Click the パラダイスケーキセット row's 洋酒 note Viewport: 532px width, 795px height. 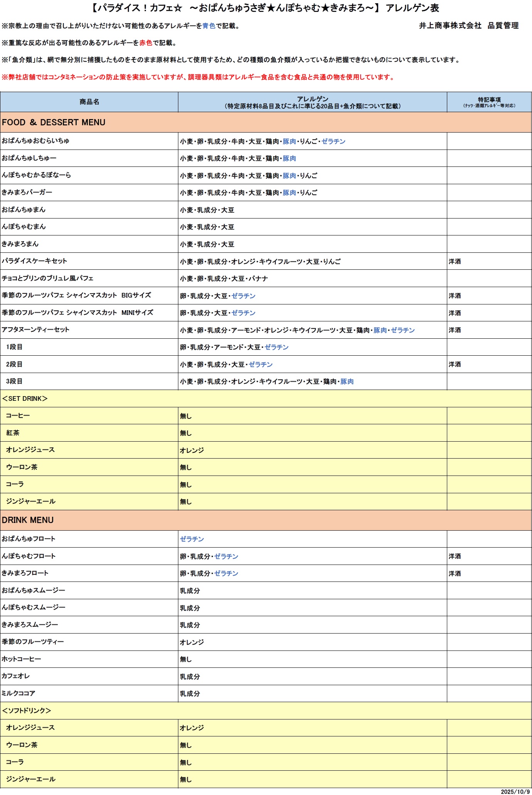[x=455, y=262]
